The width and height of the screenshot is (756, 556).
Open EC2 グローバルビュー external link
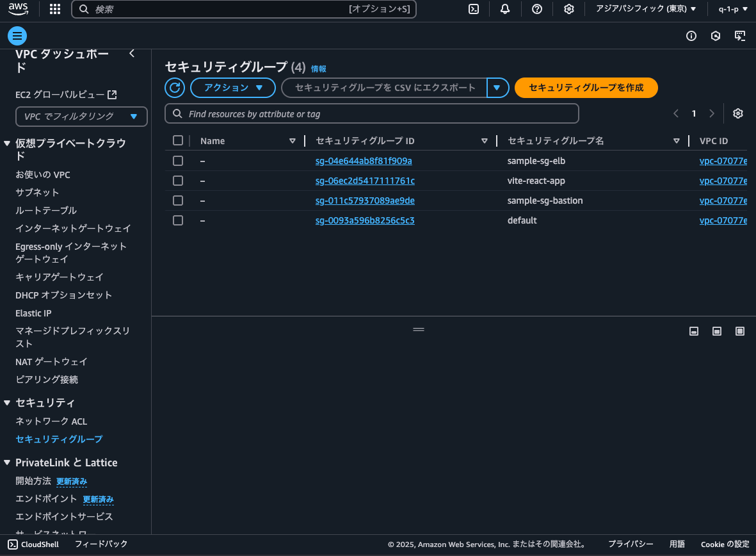click(66, 95)
